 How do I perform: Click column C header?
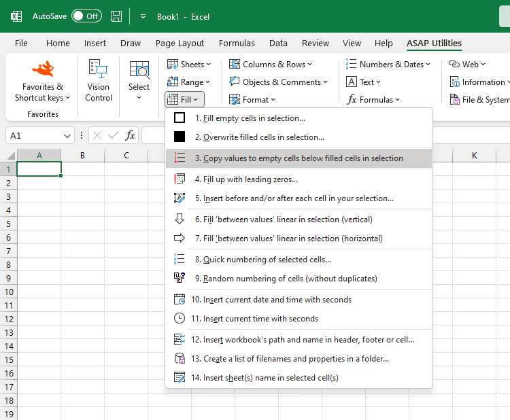pyautogui.click(x=126, y=156)
